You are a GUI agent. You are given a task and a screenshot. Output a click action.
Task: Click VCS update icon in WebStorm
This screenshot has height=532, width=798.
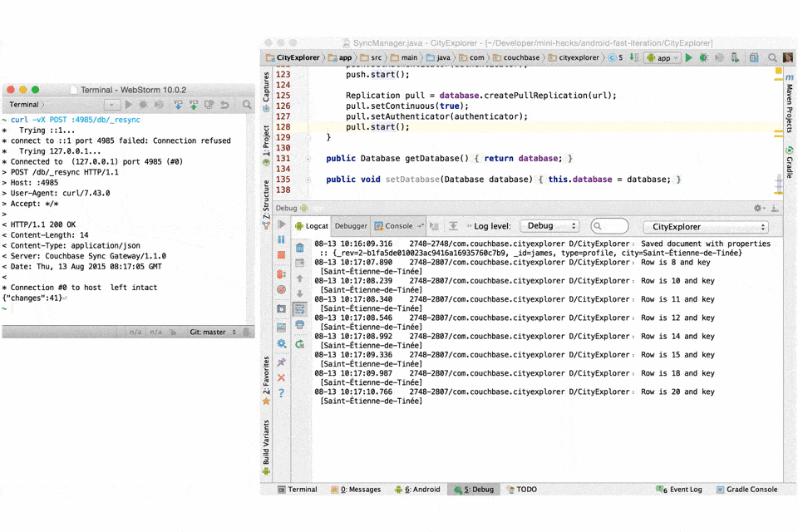[178, 105]
